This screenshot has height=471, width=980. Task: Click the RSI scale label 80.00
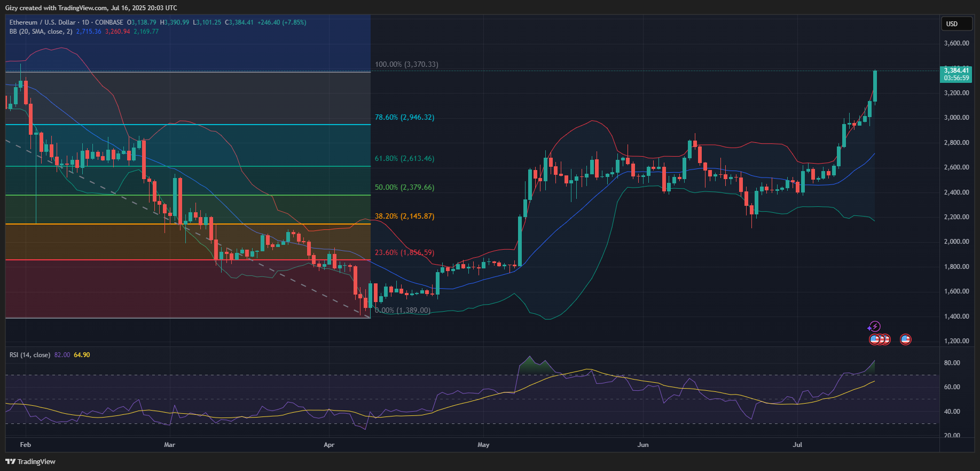pos(952,363)
